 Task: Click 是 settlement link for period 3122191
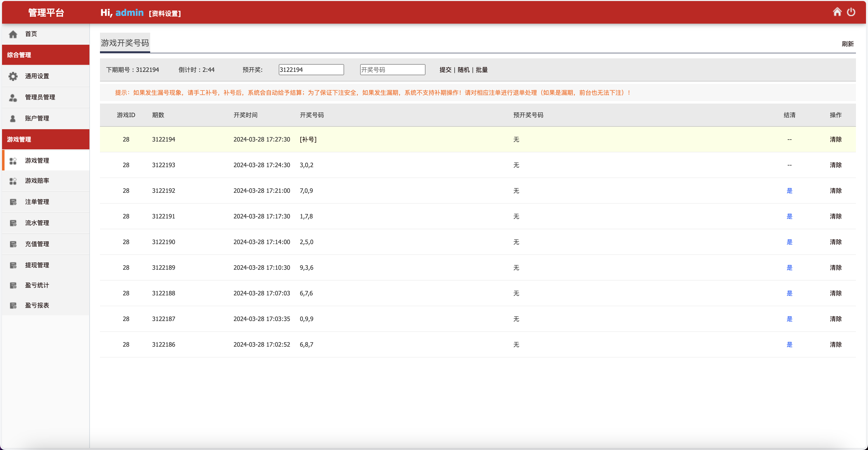(x=789, y=216)
